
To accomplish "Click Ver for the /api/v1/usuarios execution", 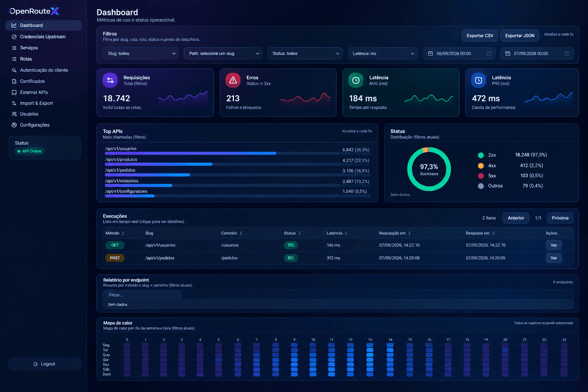I will click(x=554, y=245).
